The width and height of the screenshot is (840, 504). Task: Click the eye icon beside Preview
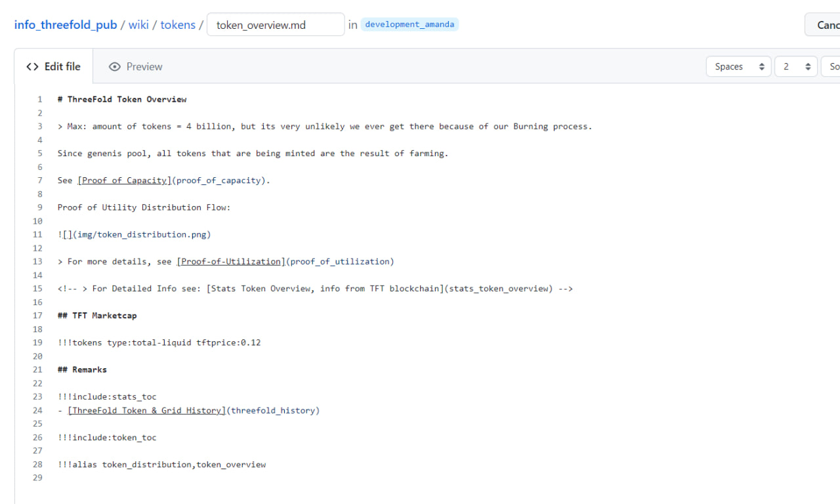[115, 66]
